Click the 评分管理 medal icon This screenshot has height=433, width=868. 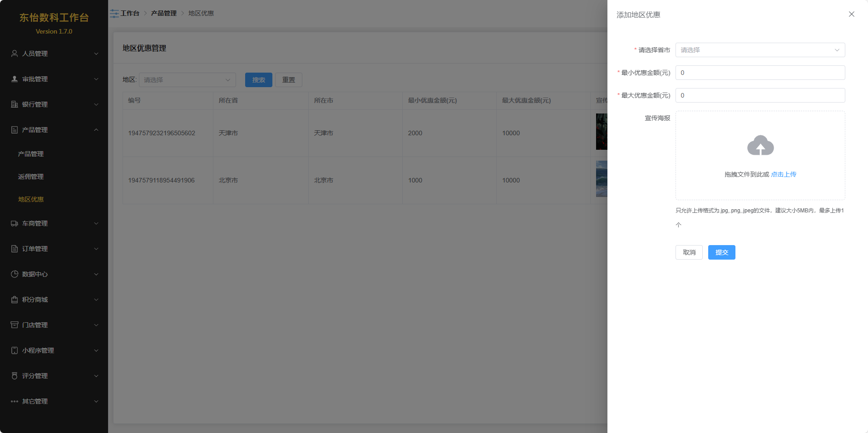pos(15,376)
